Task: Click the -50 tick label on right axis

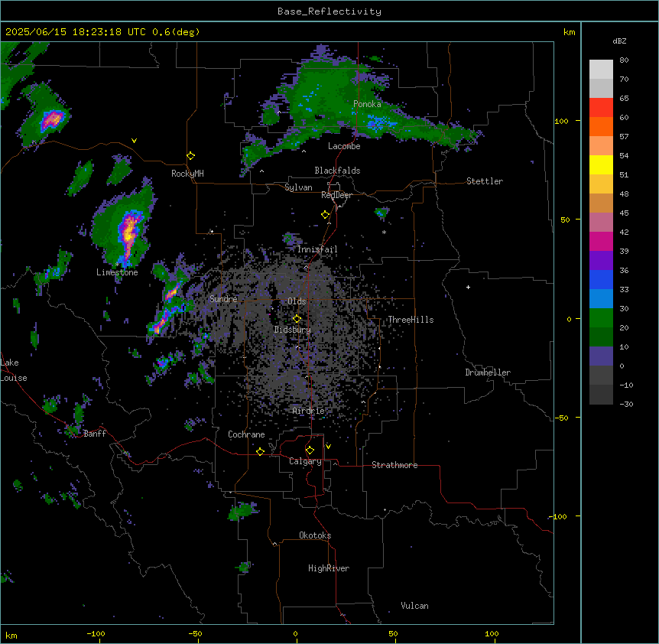Action: (561, 418)
